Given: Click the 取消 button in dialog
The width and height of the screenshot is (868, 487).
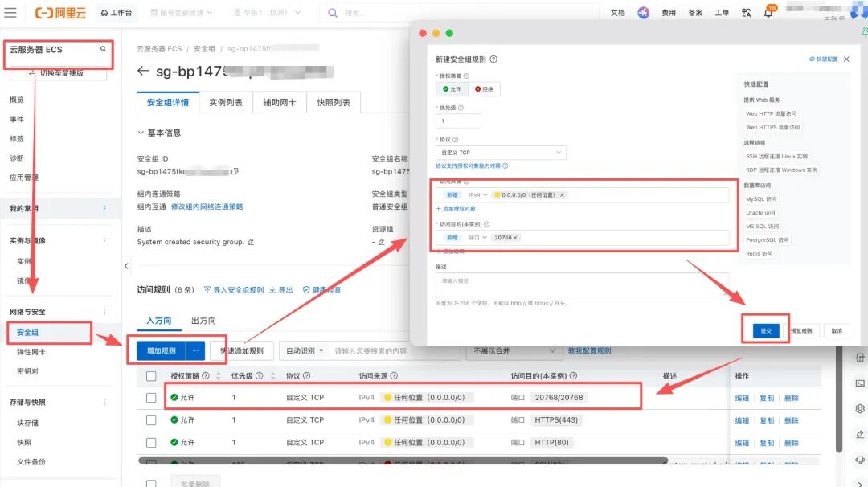Looking at the screenshot, I should [837, 330].
